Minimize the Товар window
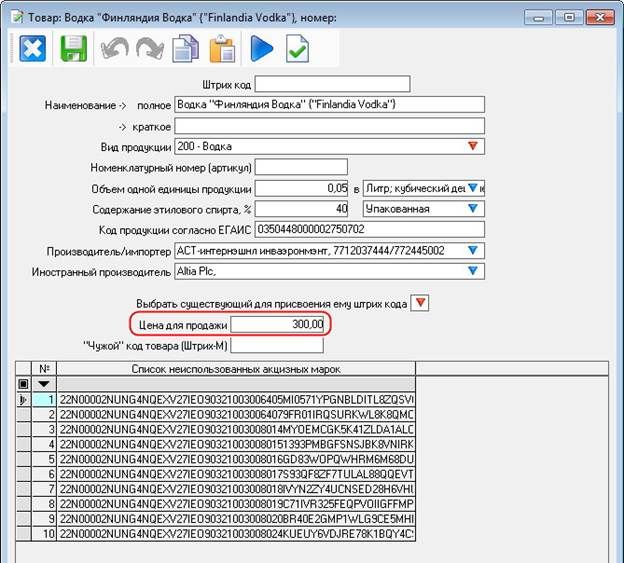Viewport: 624px width, 563px height. click(x=538, y=18)
